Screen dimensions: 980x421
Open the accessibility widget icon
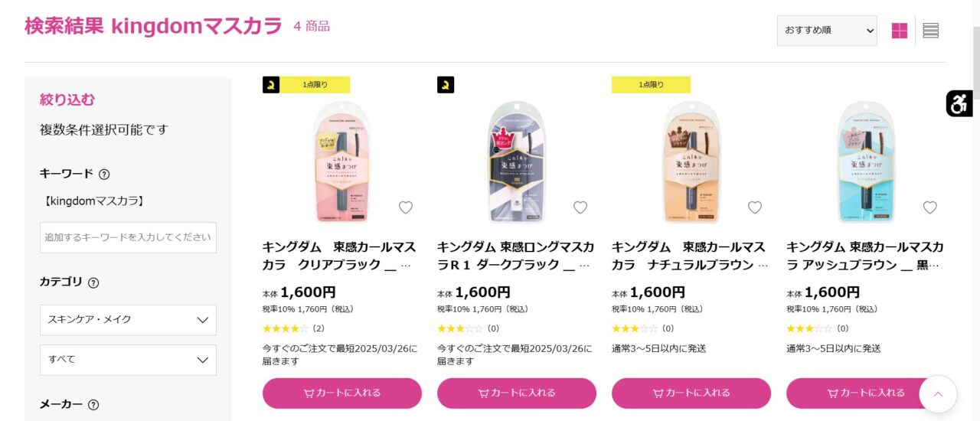[x=959, y=103]
